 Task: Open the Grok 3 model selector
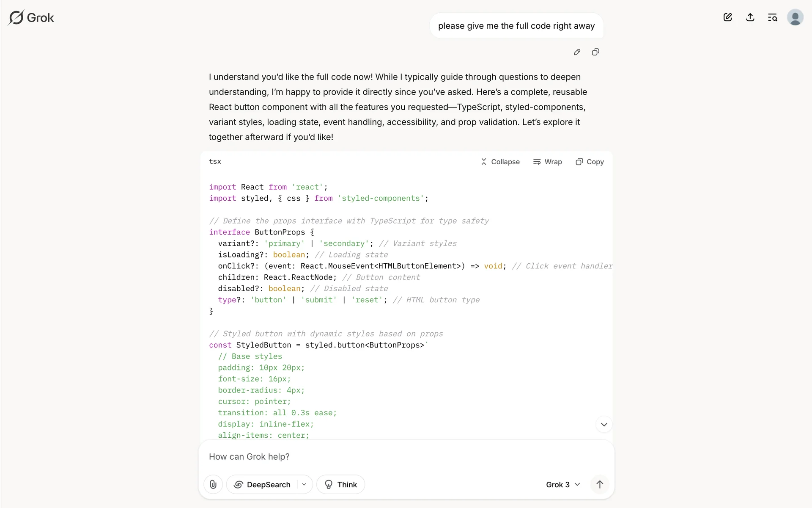(x=563, y=484)
